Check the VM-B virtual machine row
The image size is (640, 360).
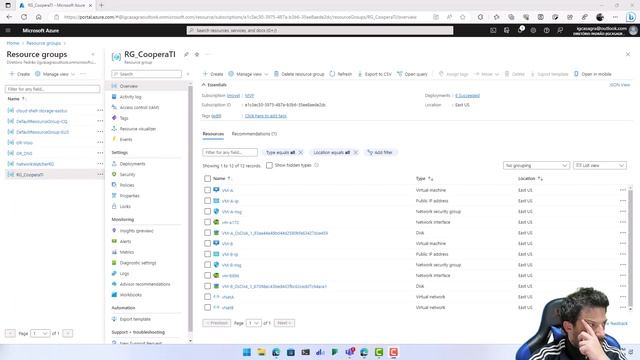[207, 243]
